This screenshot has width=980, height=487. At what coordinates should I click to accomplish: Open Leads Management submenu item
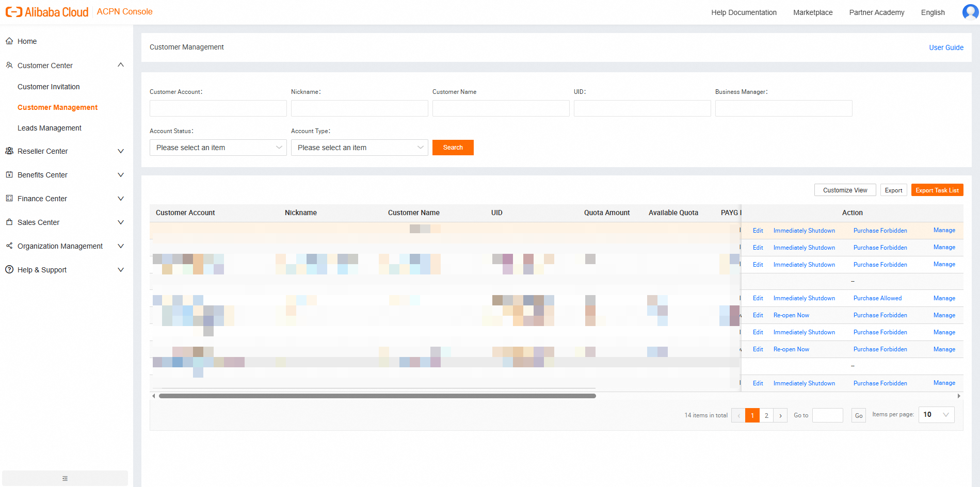pyautogui.click(x=50, y=128)
